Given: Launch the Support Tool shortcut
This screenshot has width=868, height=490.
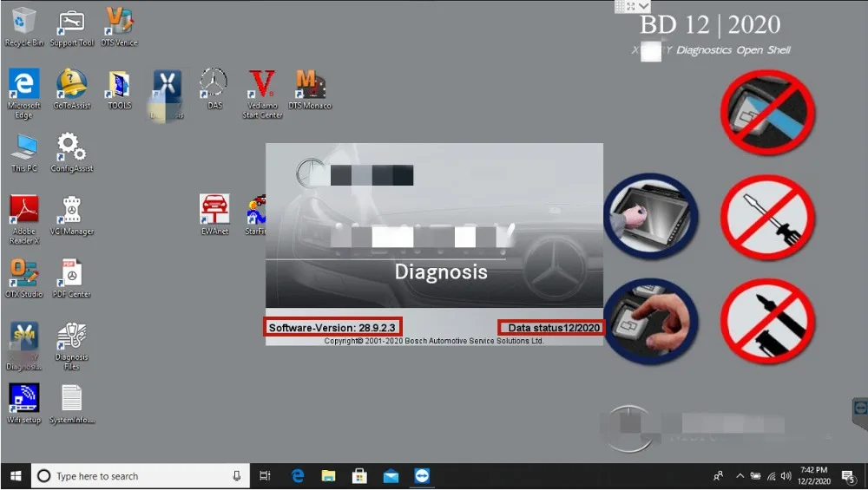Looking at the screenshot, I should (71, 27).
